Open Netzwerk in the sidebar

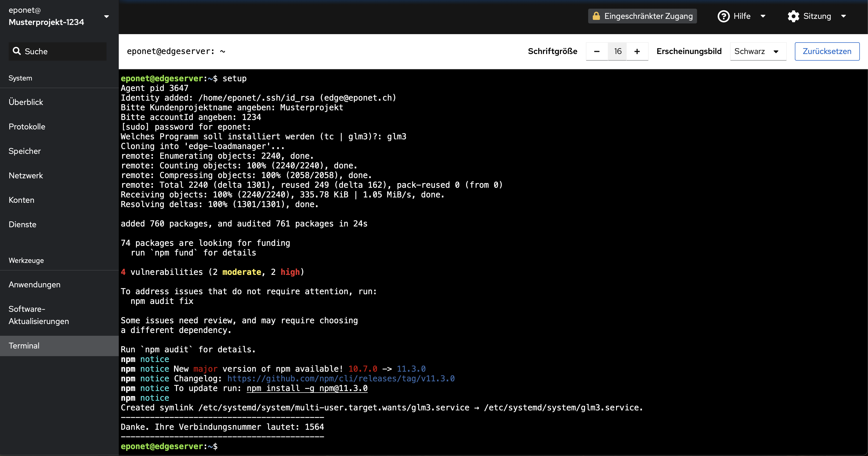[x=59, y=176]
